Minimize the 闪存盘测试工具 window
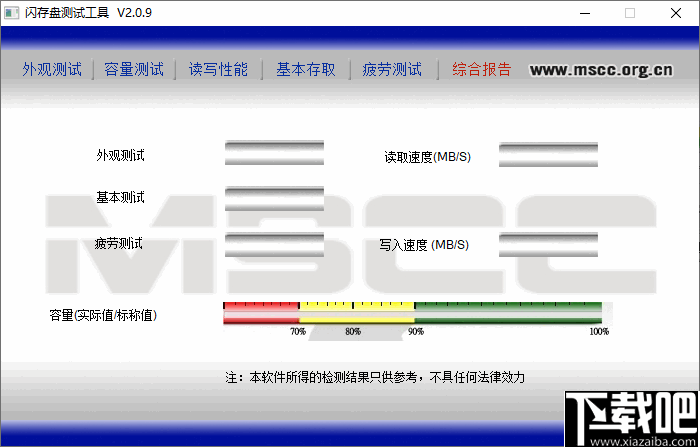The width and height of the screenshot is (700, 447). (x=585, y=13)
